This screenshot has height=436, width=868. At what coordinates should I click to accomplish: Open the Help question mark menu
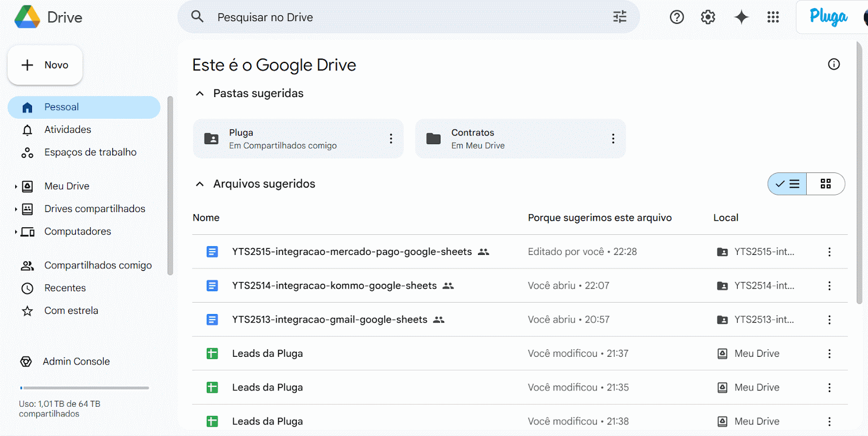click(676, 17)
